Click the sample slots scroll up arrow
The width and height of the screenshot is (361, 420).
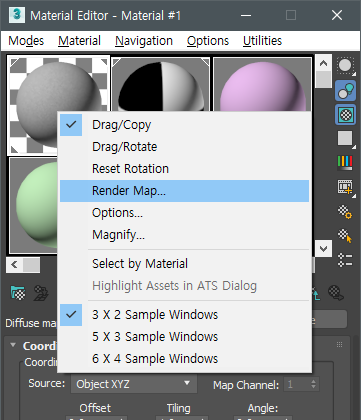click(x=323, y=63)
